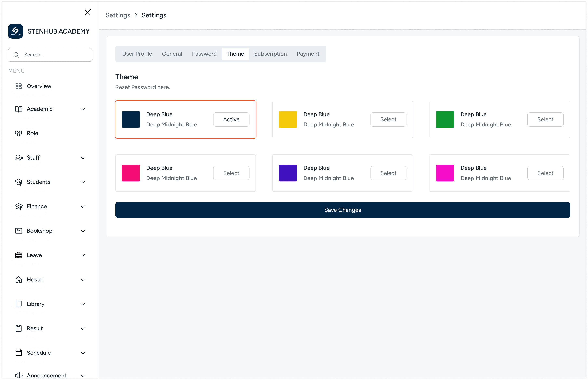
Task: Click the Role people icon
Action: [18, 133]
